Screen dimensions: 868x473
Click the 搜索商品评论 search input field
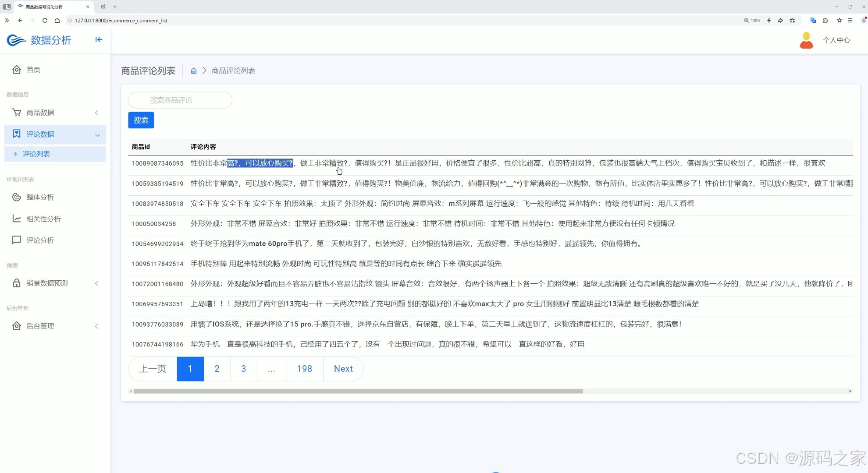pyautogui.click(x=180, y=100)
